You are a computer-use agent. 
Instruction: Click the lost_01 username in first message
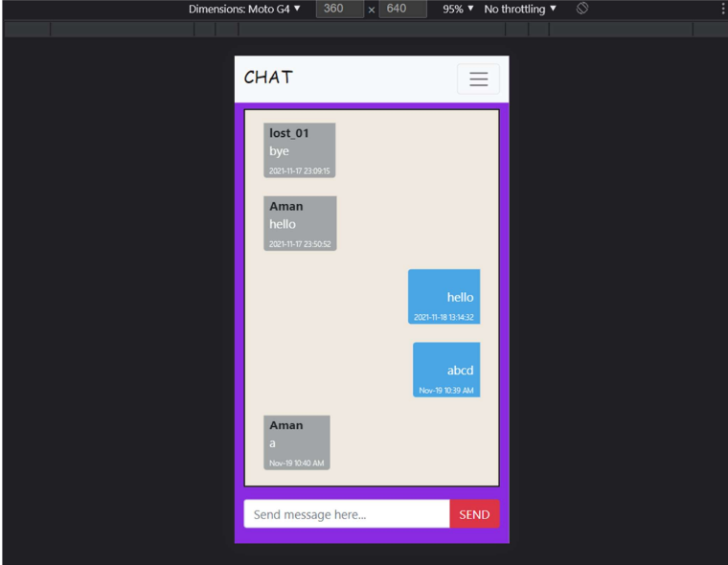(288, 133)
